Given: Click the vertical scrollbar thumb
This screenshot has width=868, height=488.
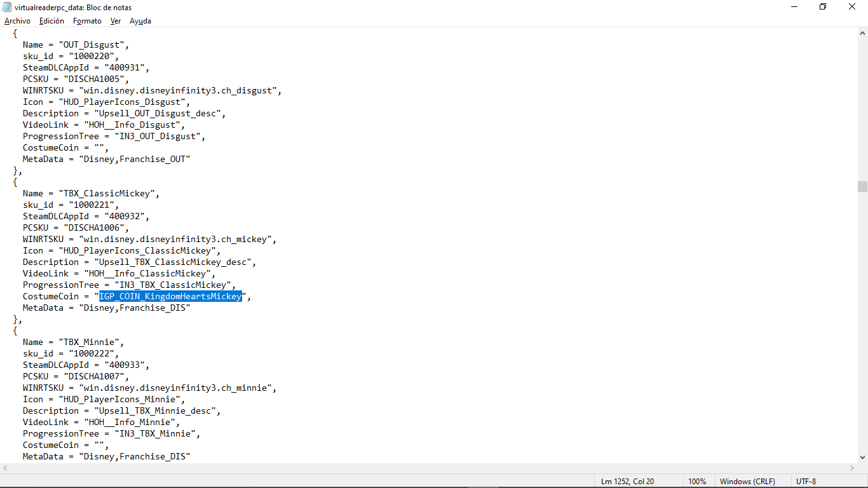Looking at the screenshot, I should pos(862,186).
